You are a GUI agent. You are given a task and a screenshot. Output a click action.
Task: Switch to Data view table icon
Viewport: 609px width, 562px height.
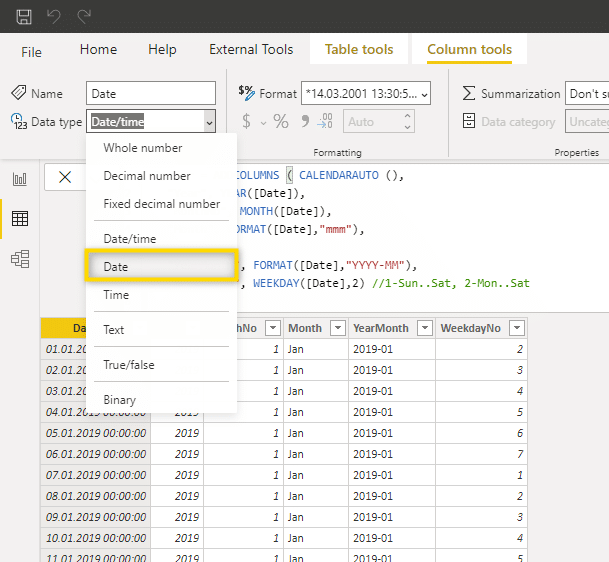(x=20, y=219)
